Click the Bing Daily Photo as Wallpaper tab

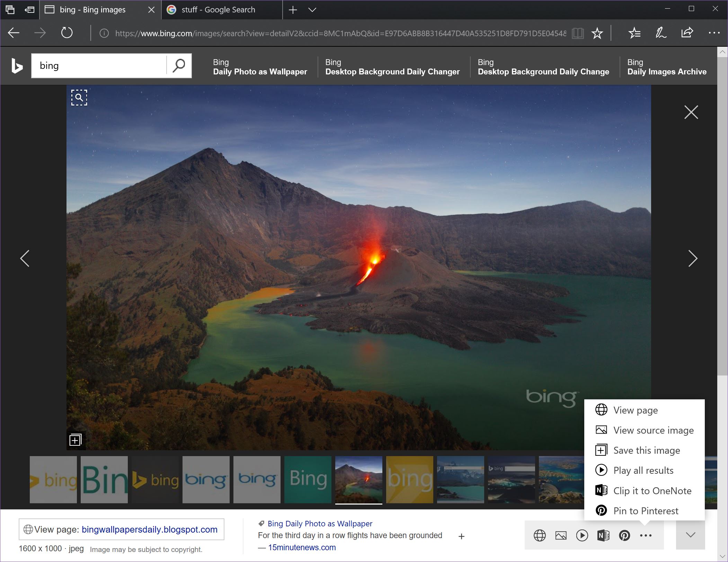click(260, 65)
